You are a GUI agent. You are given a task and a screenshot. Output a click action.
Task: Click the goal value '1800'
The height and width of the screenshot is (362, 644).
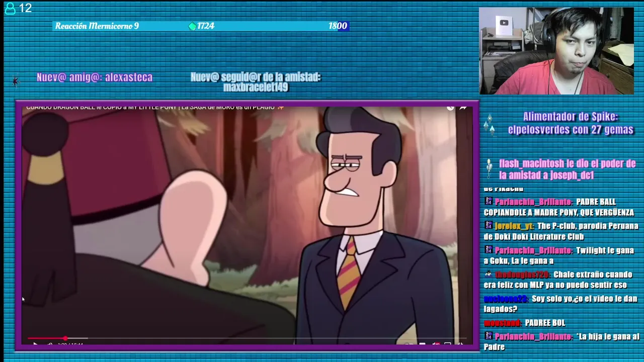pos(338,26)
